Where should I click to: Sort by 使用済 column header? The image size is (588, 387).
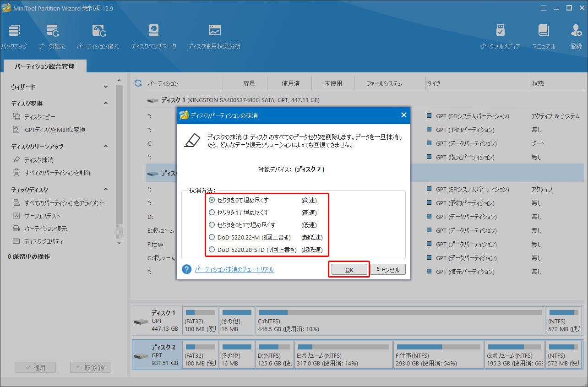coord(290,83)
